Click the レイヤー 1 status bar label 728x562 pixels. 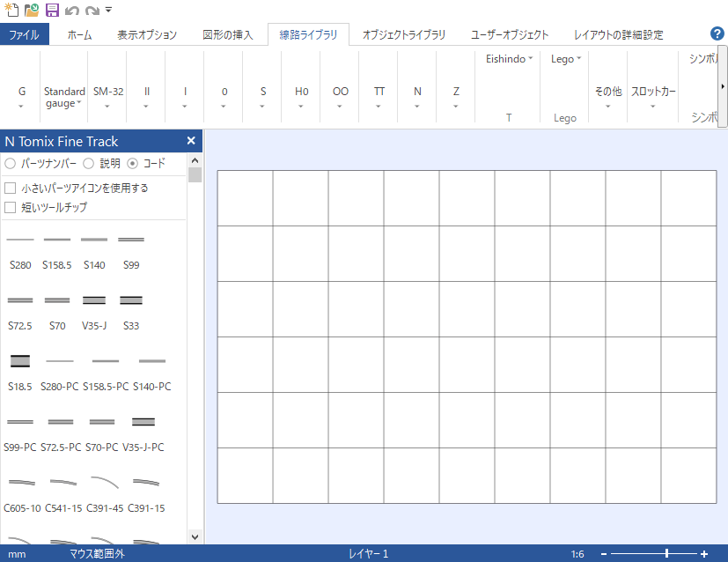[368, 554]
